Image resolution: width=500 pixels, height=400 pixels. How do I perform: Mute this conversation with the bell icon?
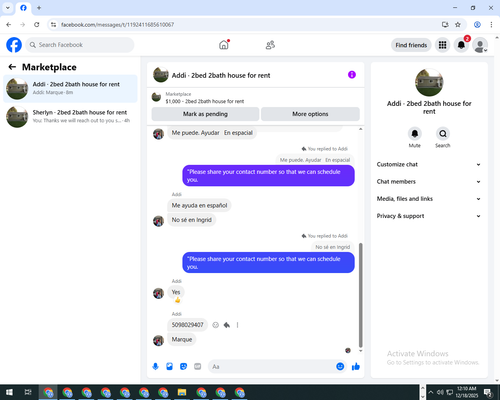(415, 134)
